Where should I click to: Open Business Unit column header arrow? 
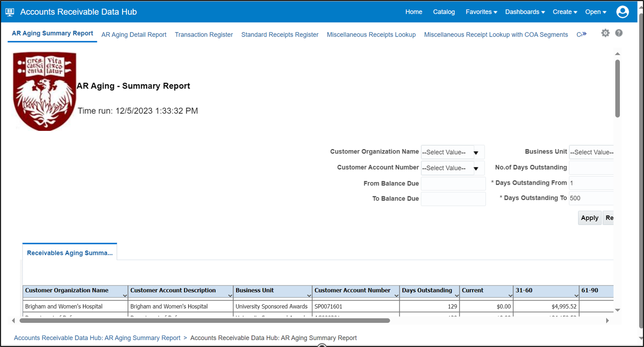coord(308,295)
